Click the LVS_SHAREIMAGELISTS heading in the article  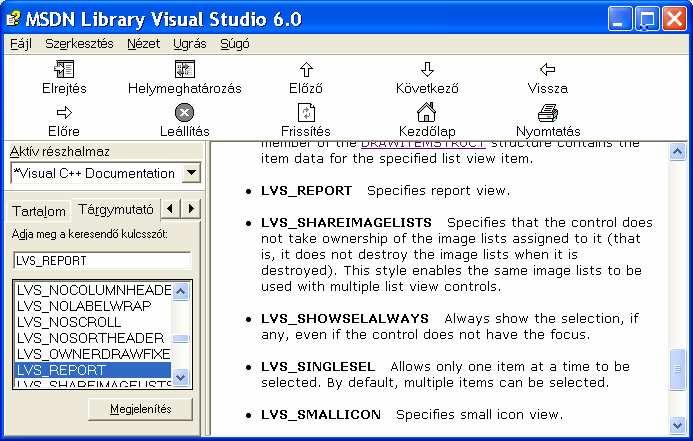click(346, 223)
